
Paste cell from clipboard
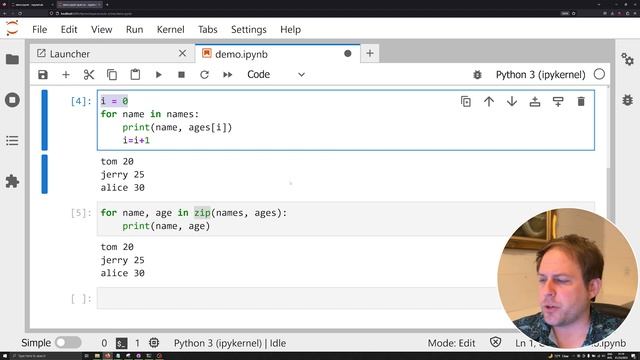click(x=135, y=75)
